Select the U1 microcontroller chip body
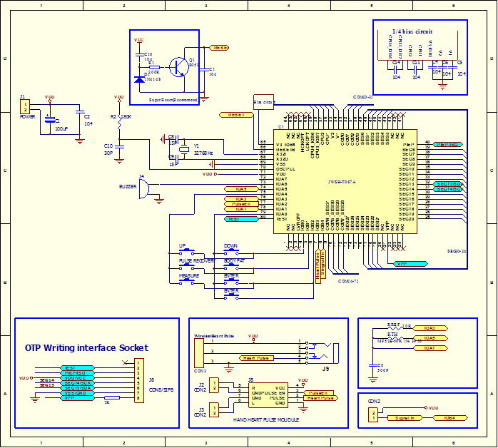The image size is (498, 448). coord(345,182)
